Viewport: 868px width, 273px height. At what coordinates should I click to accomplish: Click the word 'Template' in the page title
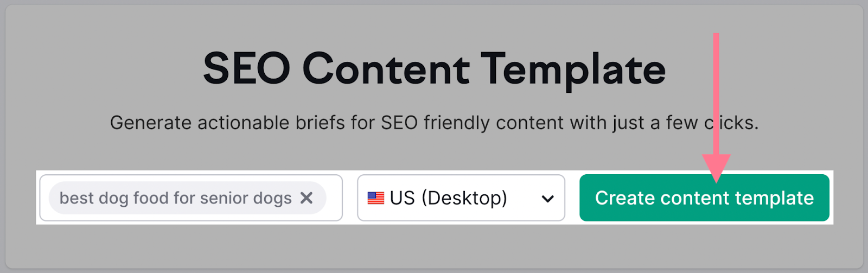click(x=573, y=70)
